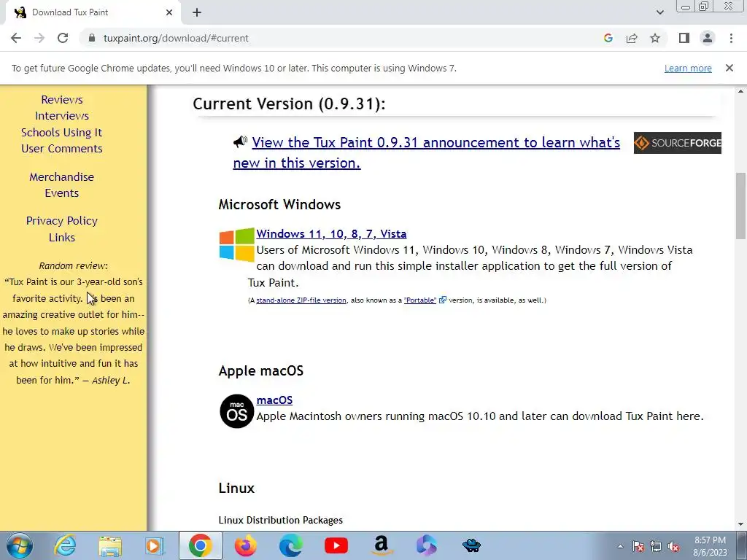Viewport: 747px width, 560px height.
Task: Click the Apple macOS heading
Action: pyautogui.click(x=261, y=371)
